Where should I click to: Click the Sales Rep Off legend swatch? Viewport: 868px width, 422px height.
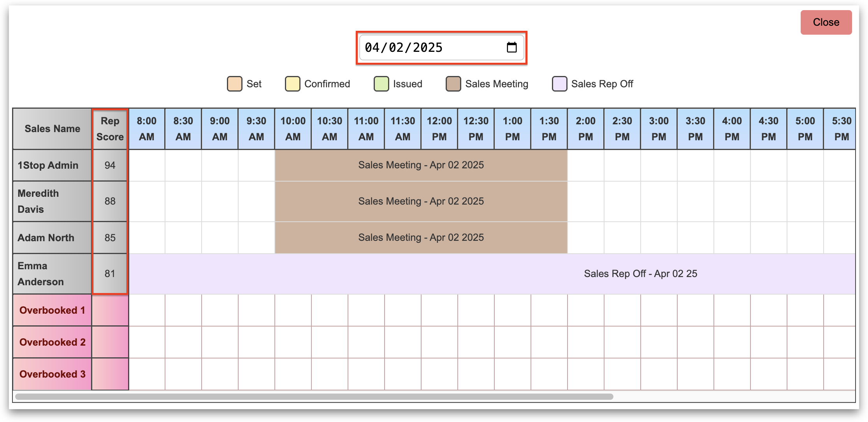[x=559, y=84]
